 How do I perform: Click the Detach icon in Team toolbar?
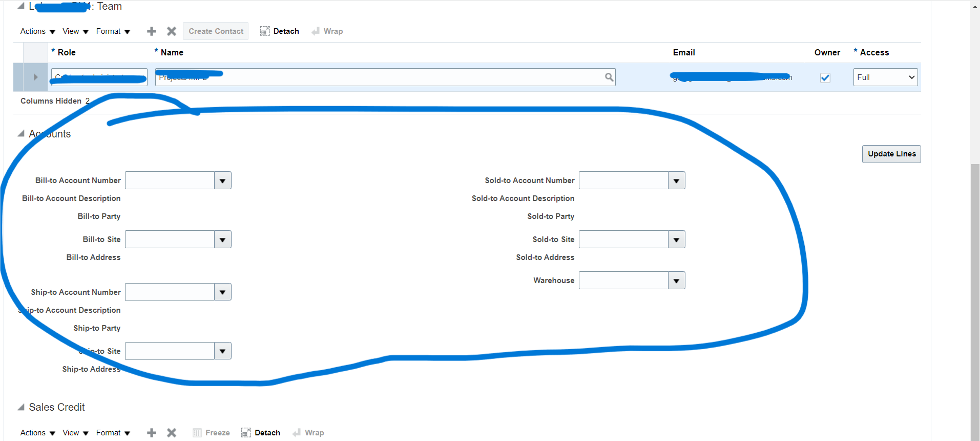click(265, 31)
